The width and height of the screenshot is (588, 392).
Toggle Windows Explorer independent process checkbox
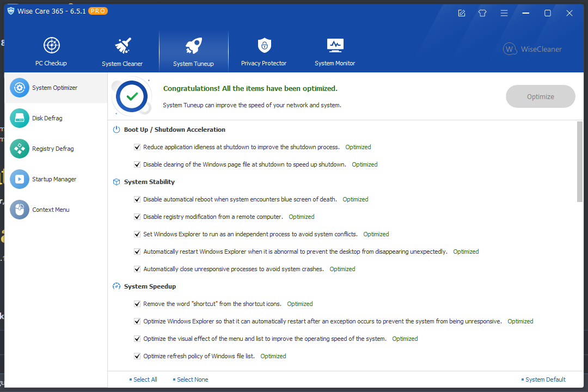pyautogui.click(x=137, y=234)
